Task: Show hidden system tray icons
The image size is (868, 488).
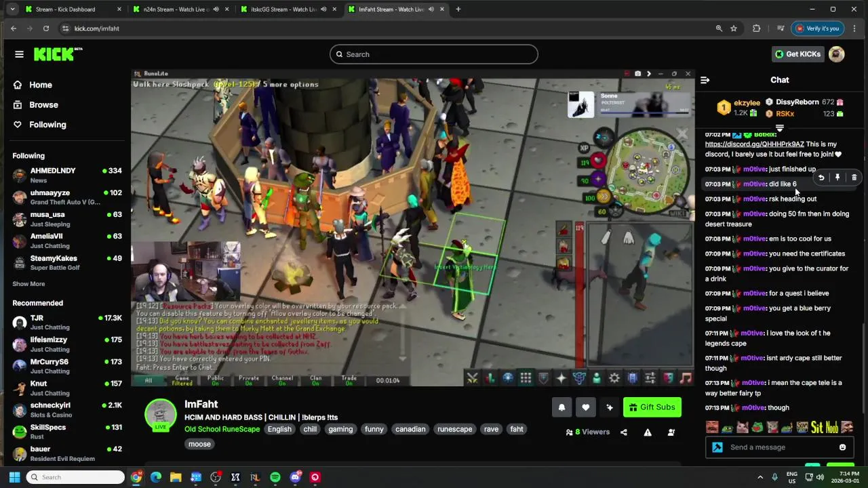Action: coord(760,477)
